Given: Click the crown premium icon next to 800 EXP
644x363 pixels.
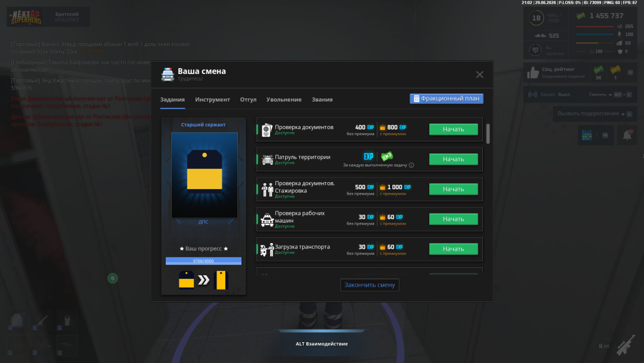Looking at the screenshot, I should click(x=382, y=127).
